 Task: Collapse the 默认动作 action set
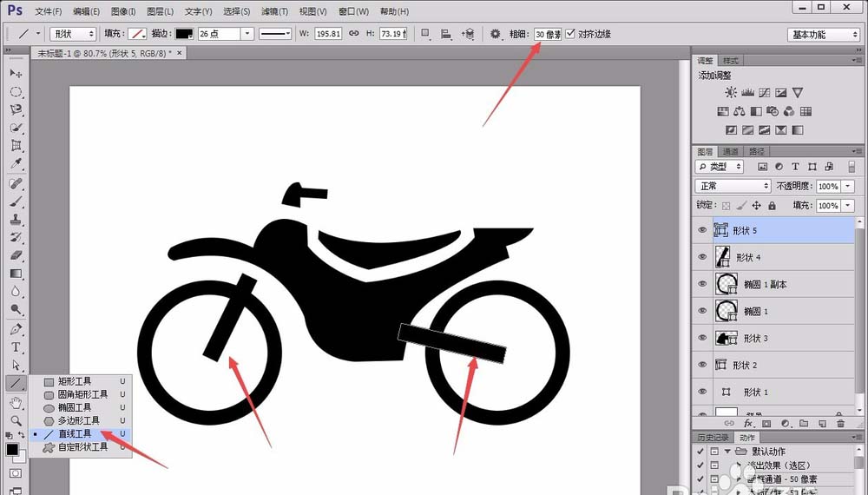pyautogui.click(x=727, y=452)
